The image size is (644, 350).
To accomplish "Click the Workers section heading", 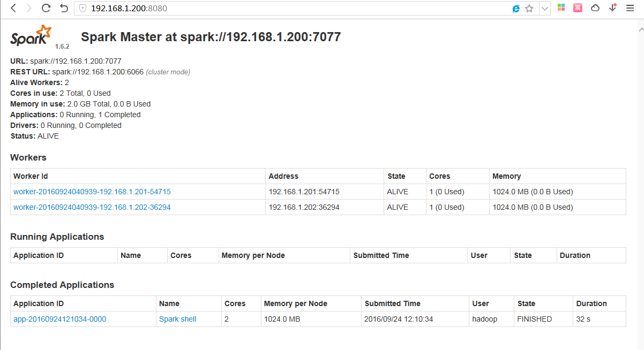I will (28, 157).
